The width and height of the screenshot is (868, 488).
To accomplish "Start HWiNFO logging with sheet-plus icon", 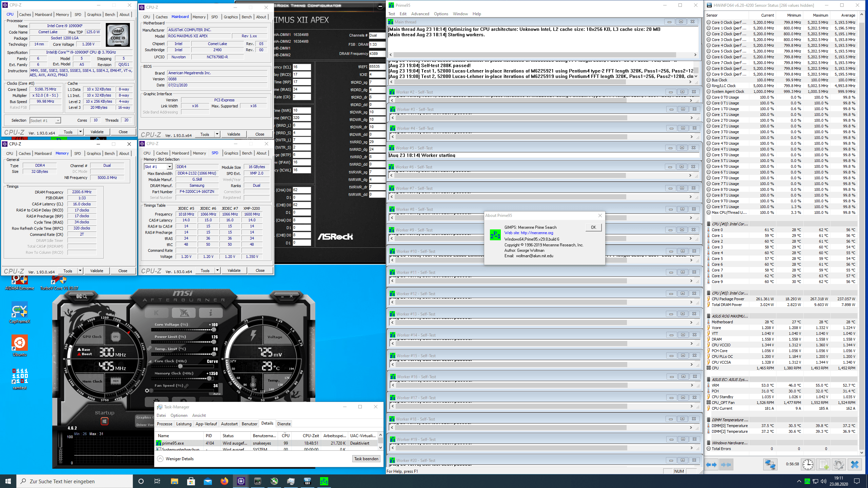I will pos(824,465).
